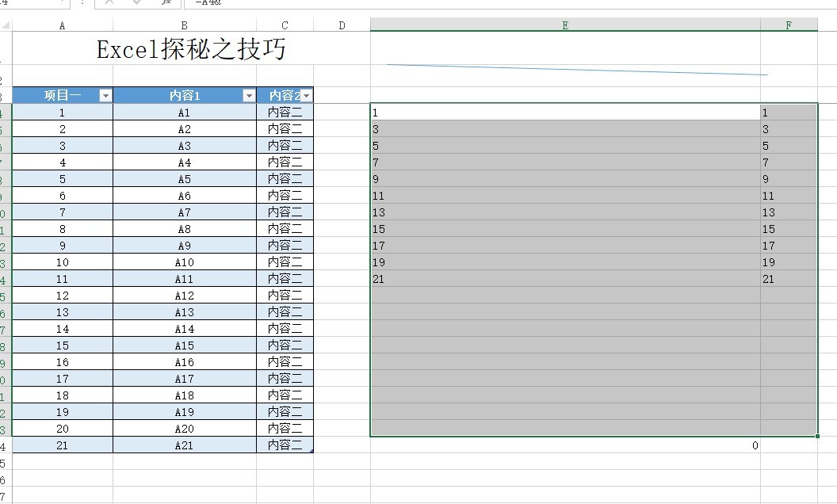Select cell C4 containing 内容二
The height and width of the screenshot is (504, 837).
(x=284, y=112)
